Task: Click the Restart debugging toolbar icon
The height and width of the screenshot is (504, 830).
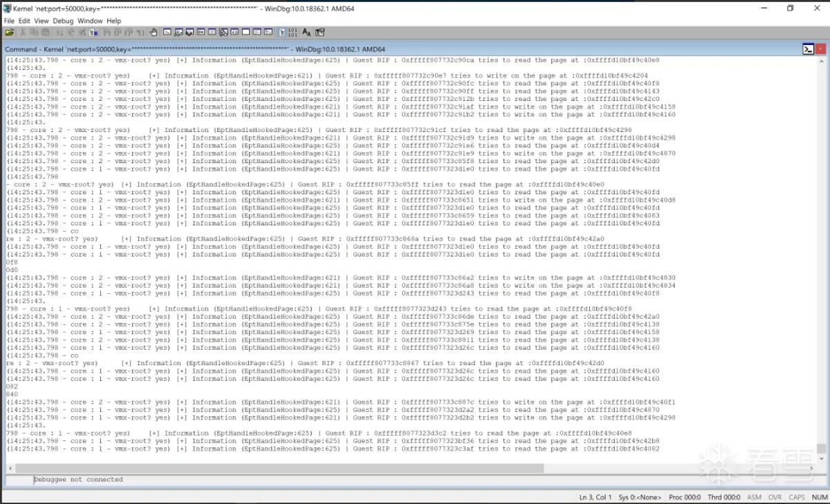Action: pos(70,32)
